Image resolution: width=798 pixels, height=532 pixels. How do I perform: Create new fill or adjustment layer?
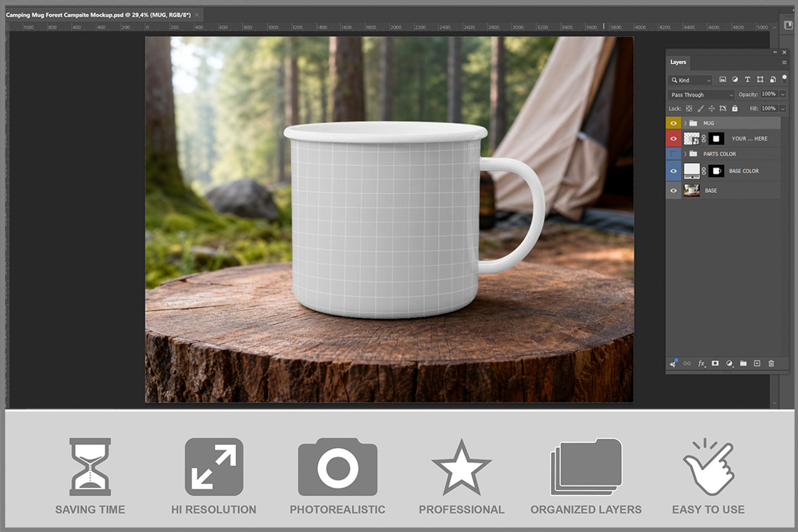(730, 364)
